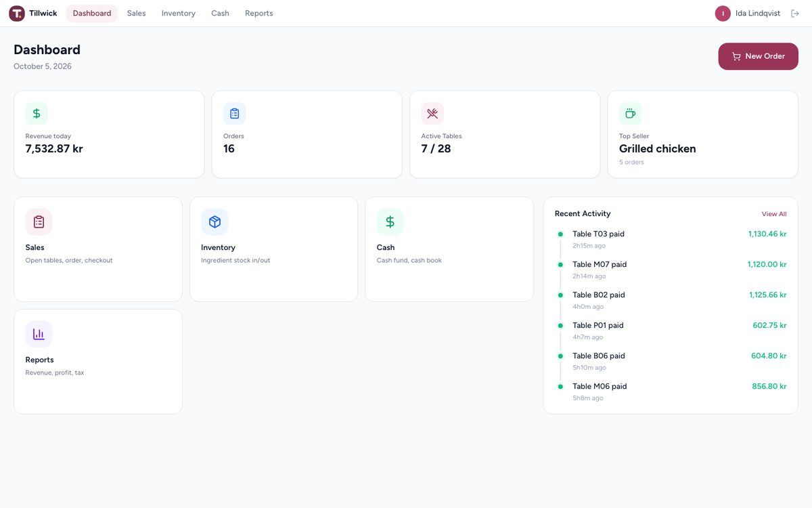Viewport: 812px width, 508px height.
Task: Click the '5 orders' text under Top Seller
Action: [631, 163]
